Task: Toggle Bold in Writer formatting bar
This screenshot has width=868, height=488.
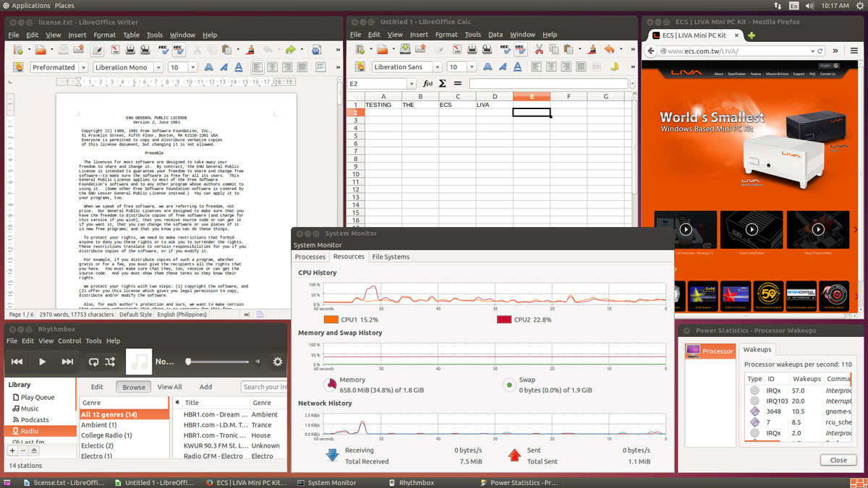Action: [209, 67]
